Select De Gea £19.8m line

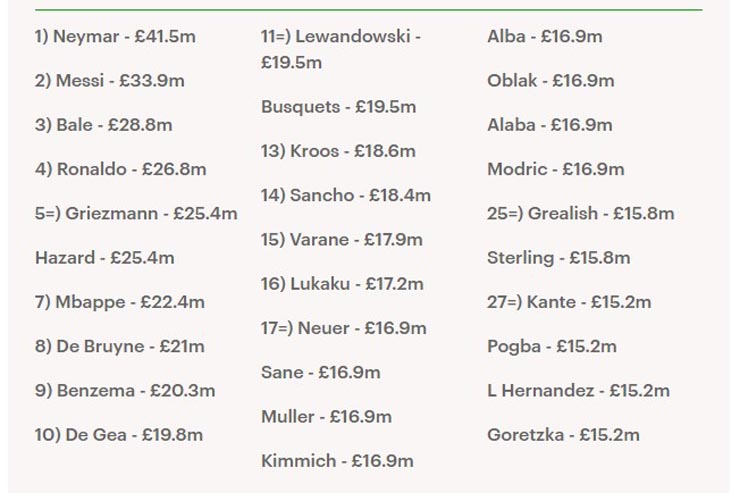tap(118, 434)
